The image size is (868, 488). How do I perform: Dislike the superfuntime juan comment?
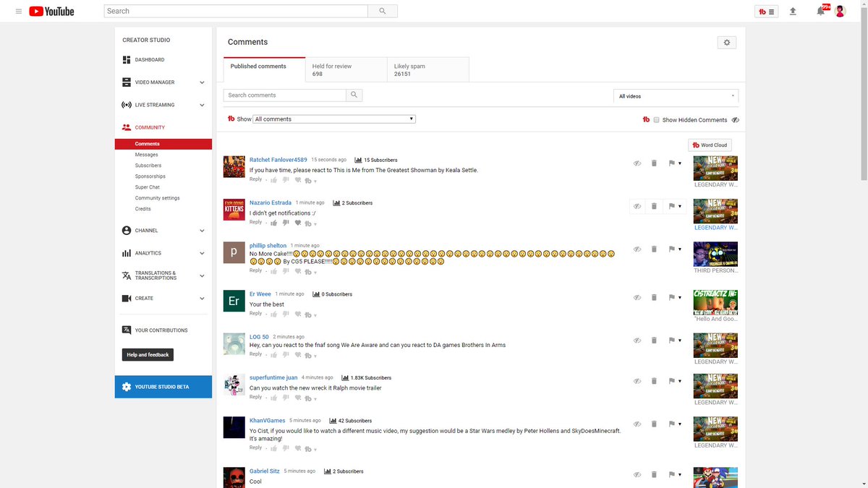click(286, 398)
